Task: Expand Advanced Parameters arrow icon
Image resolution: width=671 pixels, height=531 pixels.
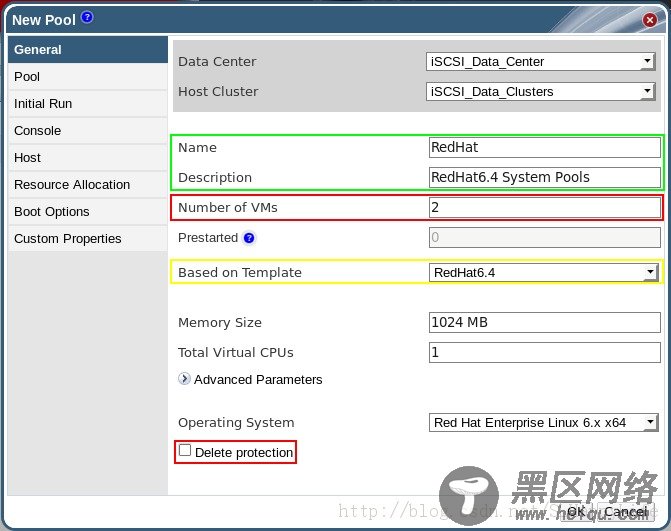Action: [x=184, y=379]
